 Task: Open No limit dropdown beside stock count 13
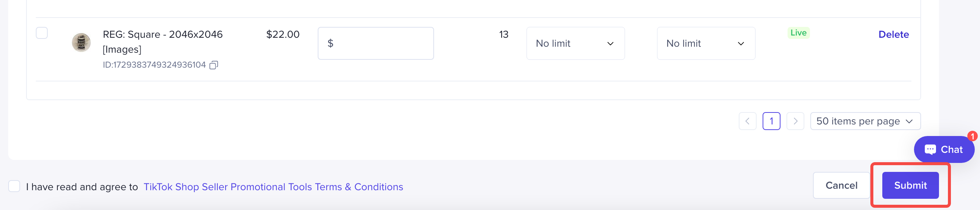pyautogui.click(x=575, y=43)
